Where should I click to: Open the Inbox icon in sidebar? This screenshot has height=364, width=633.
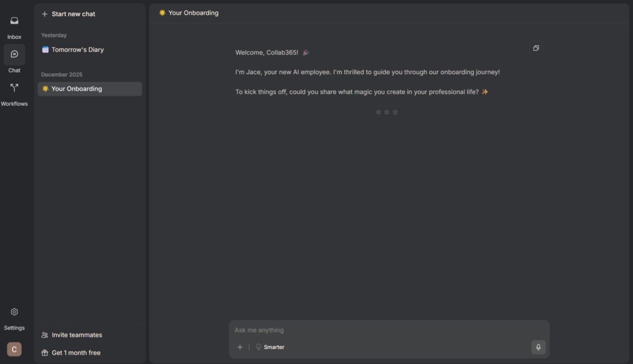coord(14,21)
